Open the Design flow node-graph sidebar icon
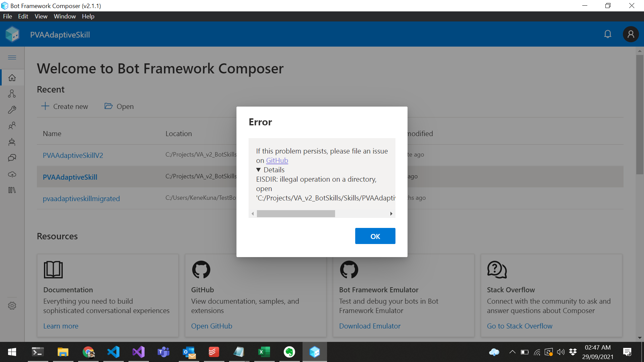 (x=12, y=94)
